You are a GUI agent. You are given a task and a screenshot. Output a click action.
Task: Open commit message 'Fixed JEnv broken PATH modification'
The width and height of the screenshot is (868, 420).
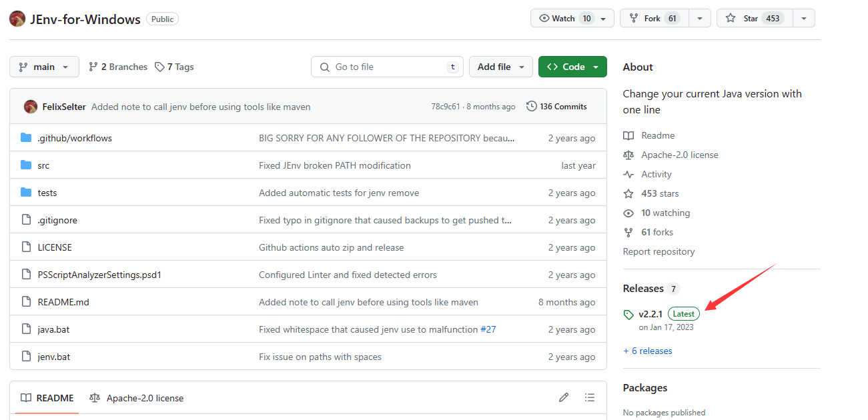pyautogui.click(x=335, y=165)
